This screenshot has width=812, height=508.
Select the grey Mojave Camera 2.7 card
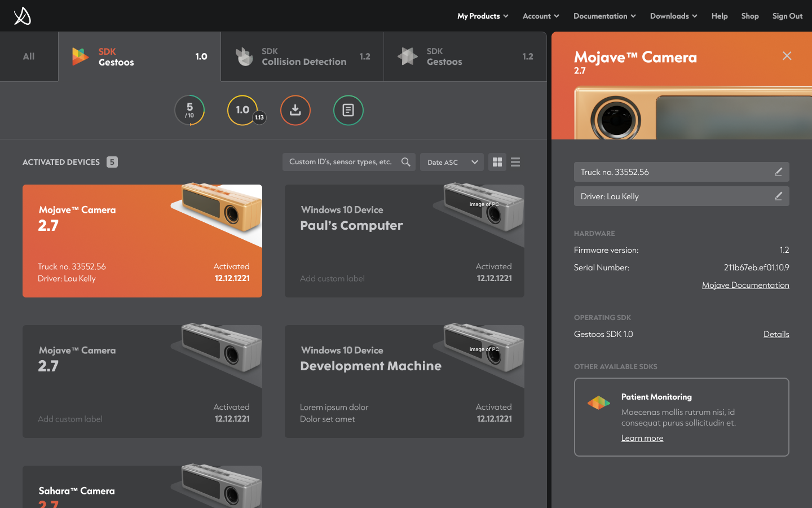pos(142,382)
